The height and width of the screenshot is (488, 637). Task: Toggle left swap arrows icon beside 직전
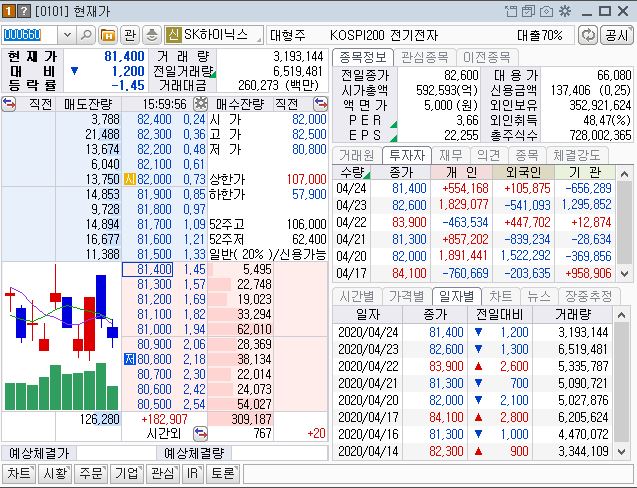(9, 104)
